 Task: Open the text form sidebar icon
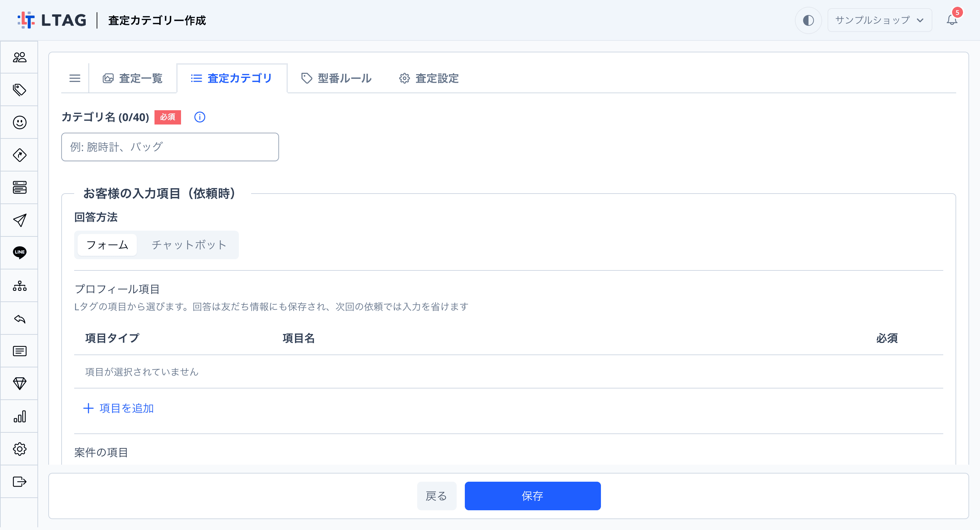19,351
